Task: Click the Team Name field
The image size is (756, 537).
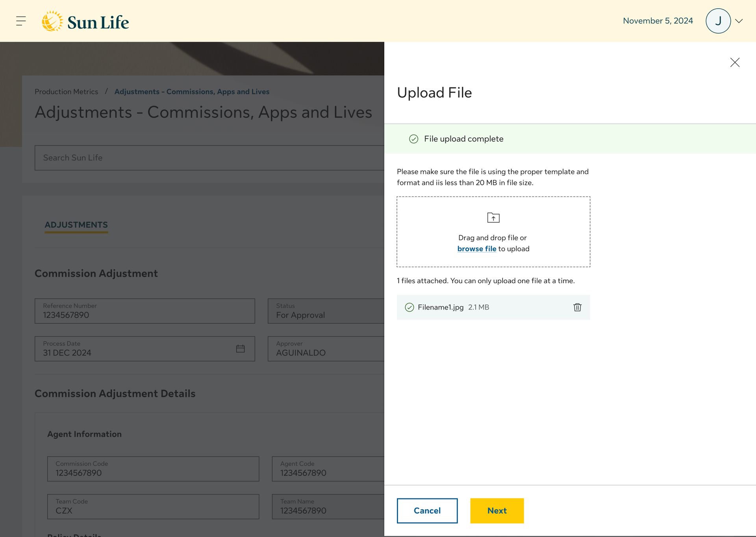Action: 328,507
